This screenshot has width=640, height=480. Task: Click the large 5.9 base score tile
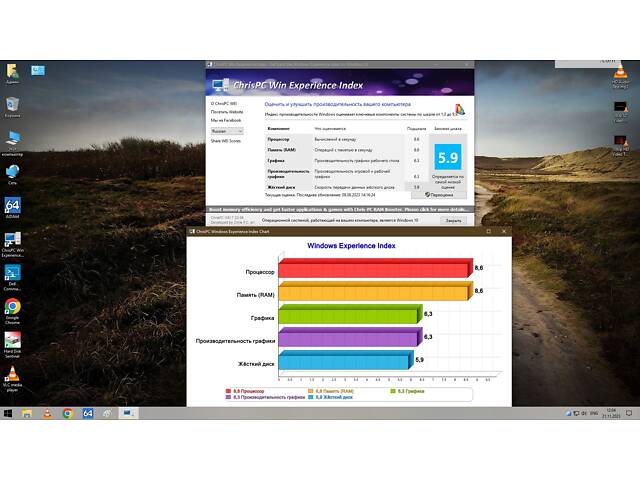[448, 157]
